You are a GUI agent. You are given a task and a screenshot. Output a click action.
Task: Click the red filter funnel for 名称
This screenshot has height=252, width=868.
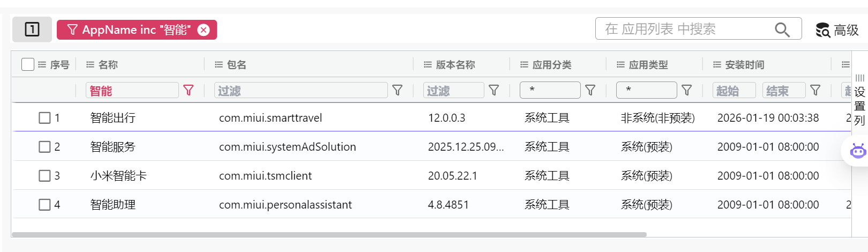[188, 90]
